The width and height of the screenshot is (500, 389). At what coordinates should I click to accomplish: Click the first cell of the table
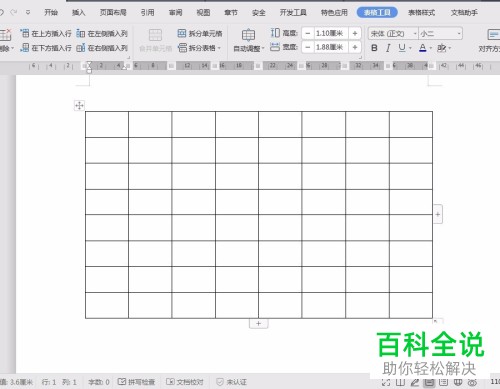107,124
